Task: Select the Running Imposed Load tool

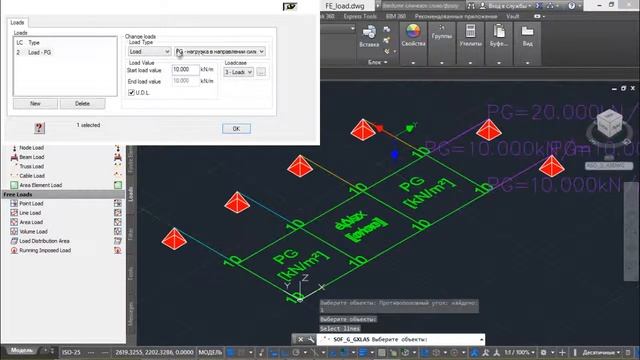Action: [x=45, y=251]
